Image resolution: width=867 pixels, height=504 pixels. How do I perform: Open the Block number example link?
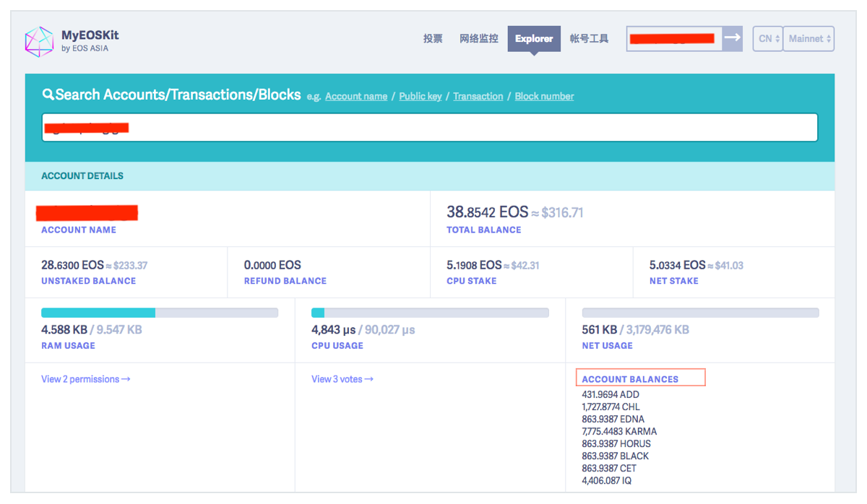coord(544,96)
